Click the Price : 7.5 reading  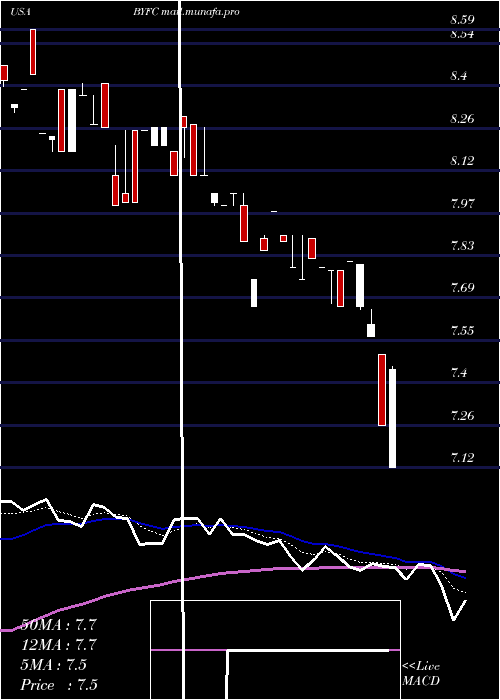(x=58, y=685)
